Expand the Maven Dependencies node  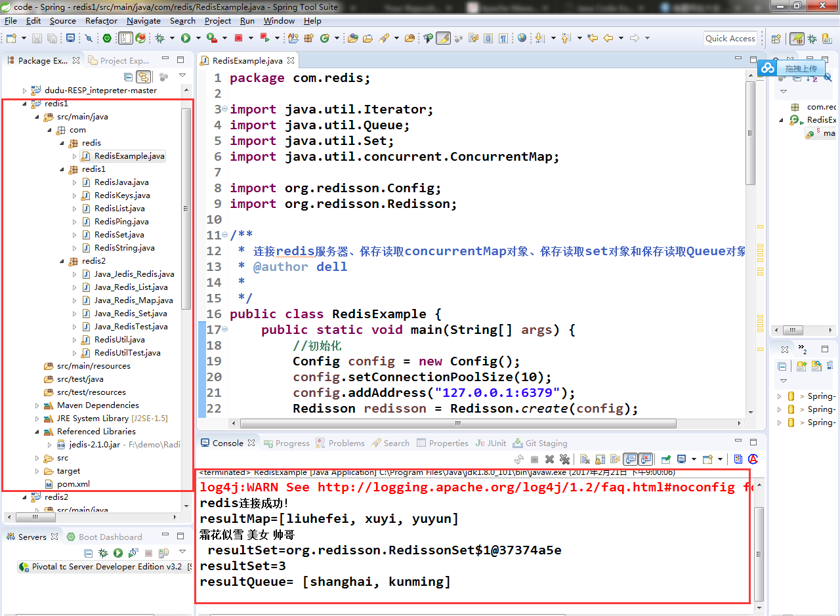37,405
